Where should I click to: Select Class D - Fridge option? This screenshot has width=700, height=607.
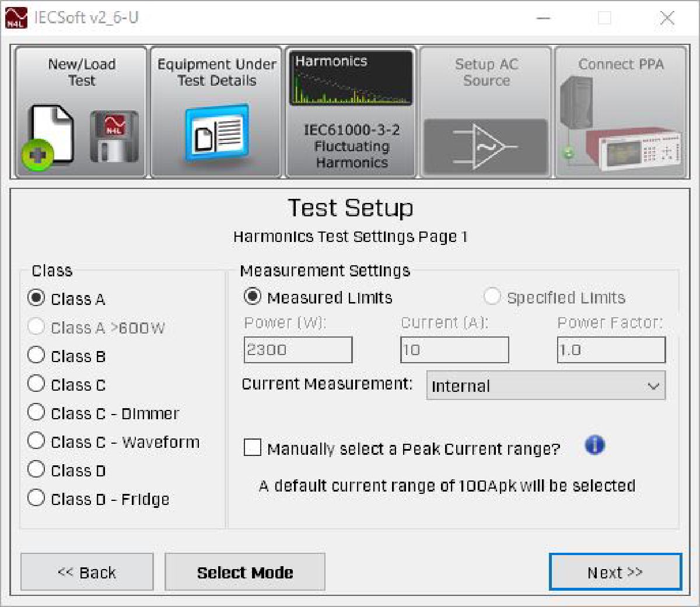pyautogui.click(x=36, y=497)
